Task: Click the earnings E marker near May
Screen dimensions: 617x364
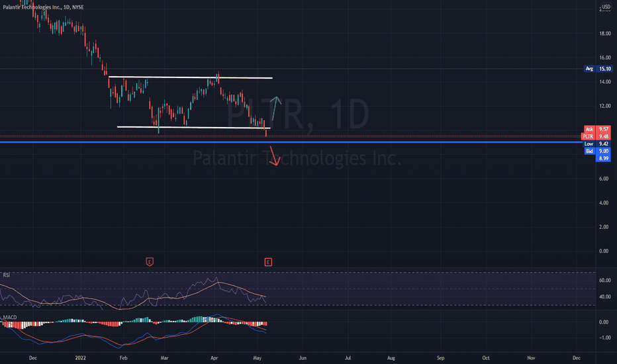Action: coord(268,262)
